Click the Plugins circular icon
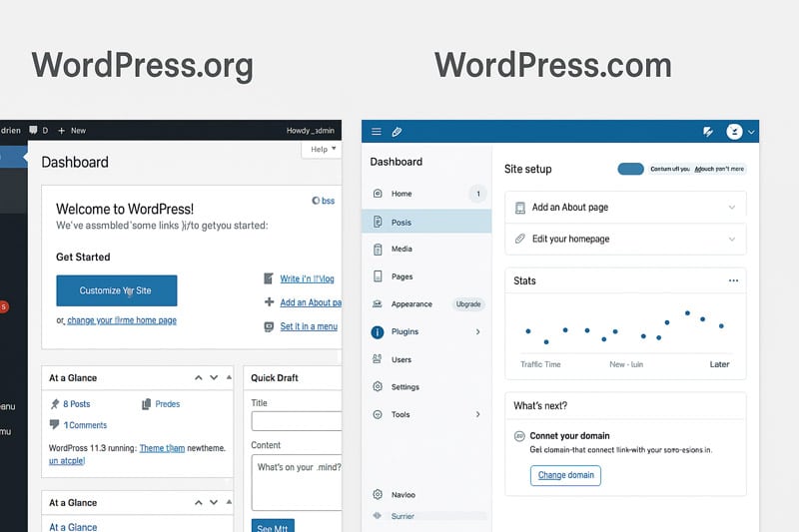Viewport: 799px width, 532px height. coord(378,332)
